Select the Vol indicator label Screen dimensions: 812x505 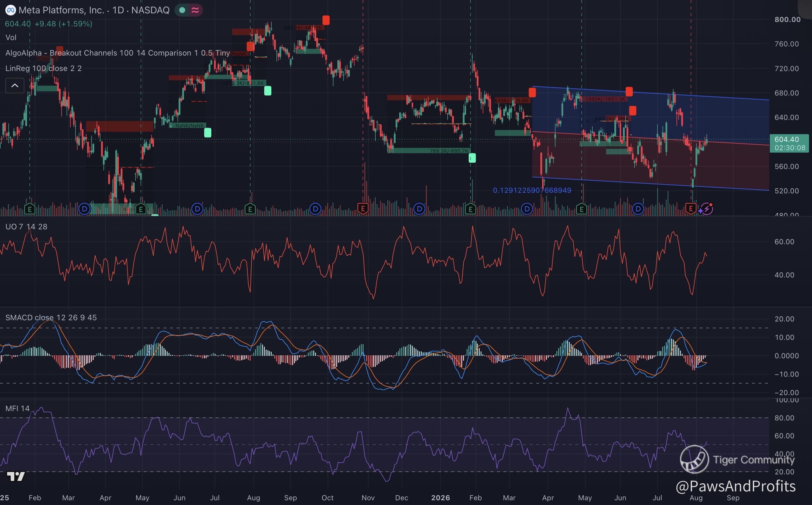point(11,37)
